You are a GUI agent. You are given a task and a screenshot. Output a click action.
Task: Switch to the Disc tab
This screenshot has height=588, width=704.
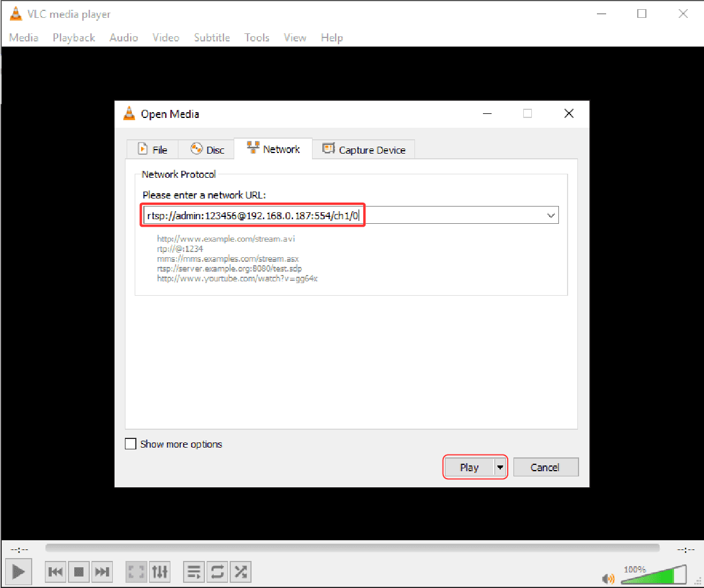click(207, 150)
